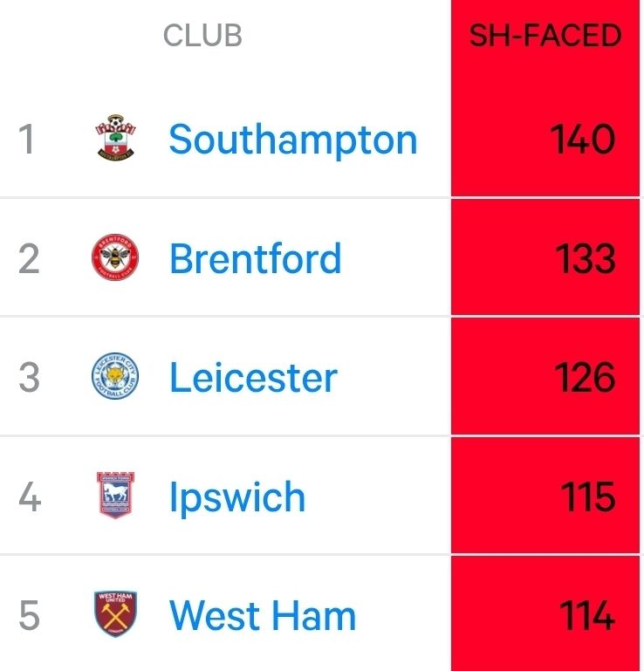Select West Ham's 114 shots faced value
The width and height of the screenshot is (644, 671).
[587, 615]
